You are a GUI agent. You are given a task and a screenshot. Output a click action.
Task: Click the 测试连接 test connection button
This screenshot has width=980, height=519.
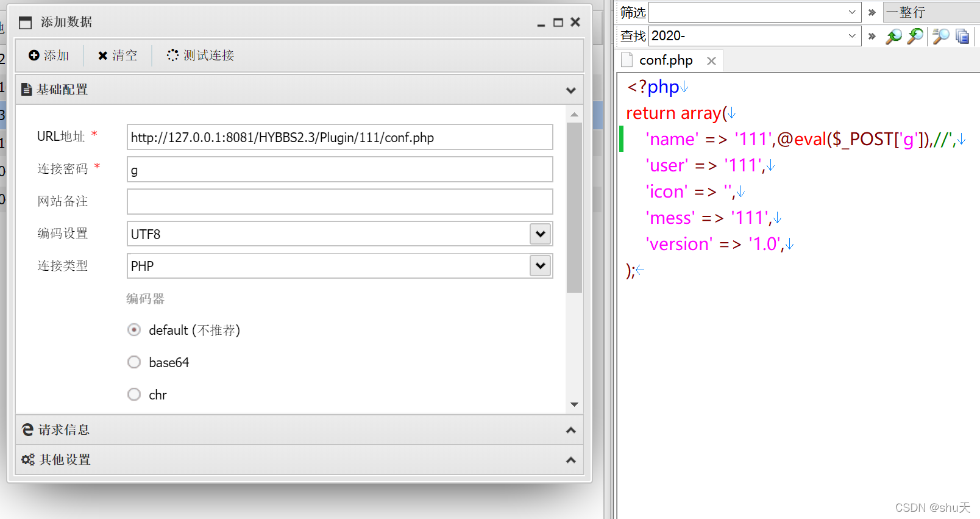point(201,55)
